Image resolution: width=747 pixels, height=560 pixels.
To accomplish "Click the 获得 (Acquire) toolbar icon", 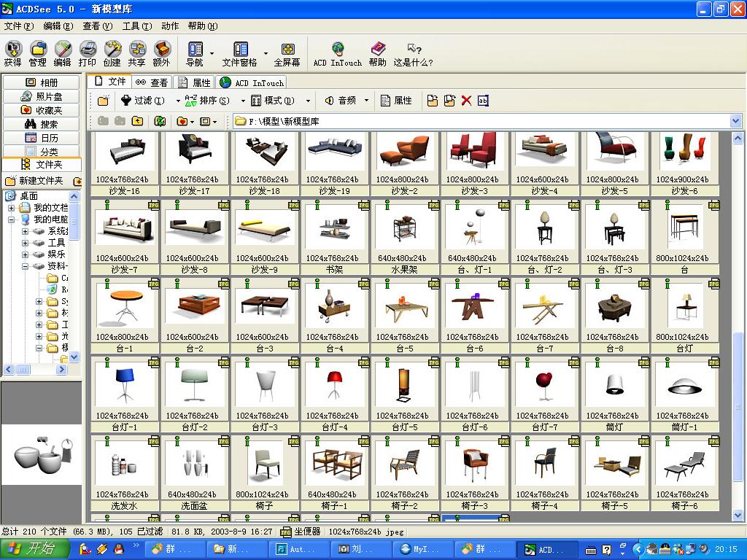I will [13, 53].
